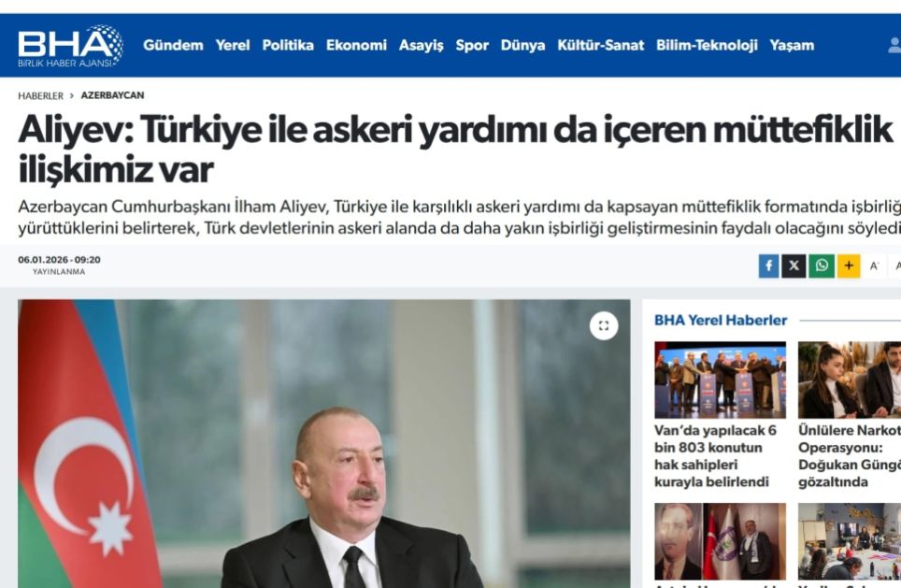Open the Ünlülere Narkotik Operasyonu thumbnail
This screenshot has width=901, height=588.
click(850, 380)
